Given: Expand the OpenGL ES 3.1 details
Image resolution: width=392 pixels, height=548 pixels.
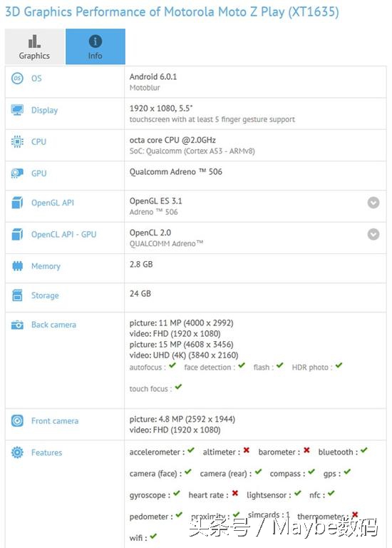Looking at the screenshot, I should (x=373, y=203).
